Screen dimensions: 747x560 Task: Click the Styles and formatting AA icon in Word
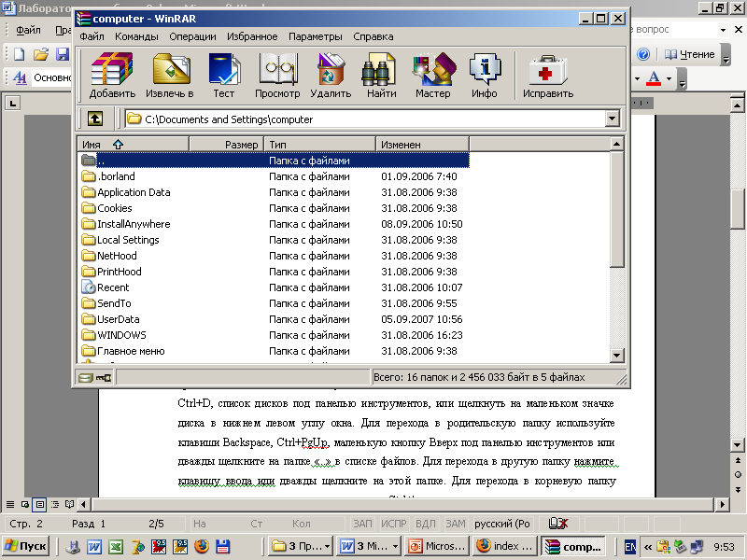coord(20,77)
